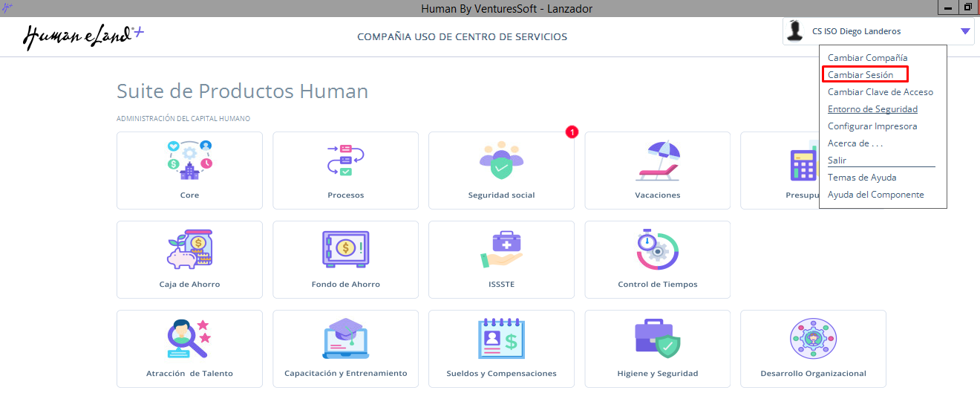
Task: Click Salir to exit the application
Action: coord(837,160)
